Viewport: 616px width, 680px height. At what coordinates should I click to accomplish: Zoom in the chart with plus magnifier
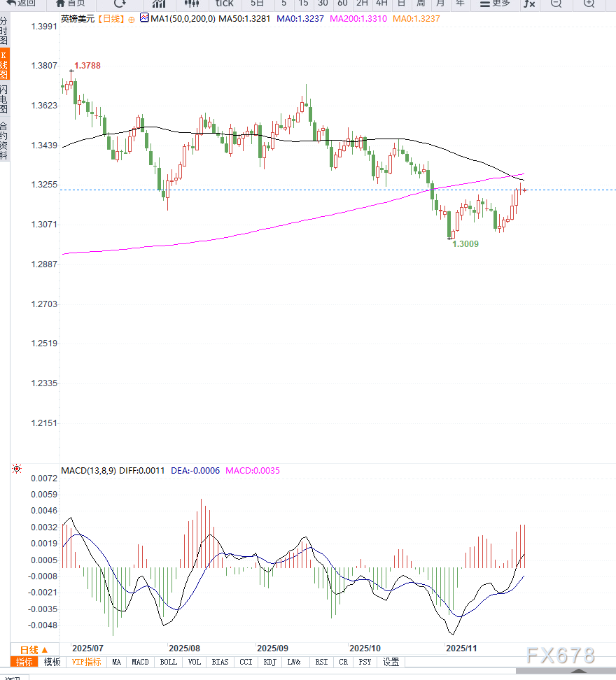589,3
